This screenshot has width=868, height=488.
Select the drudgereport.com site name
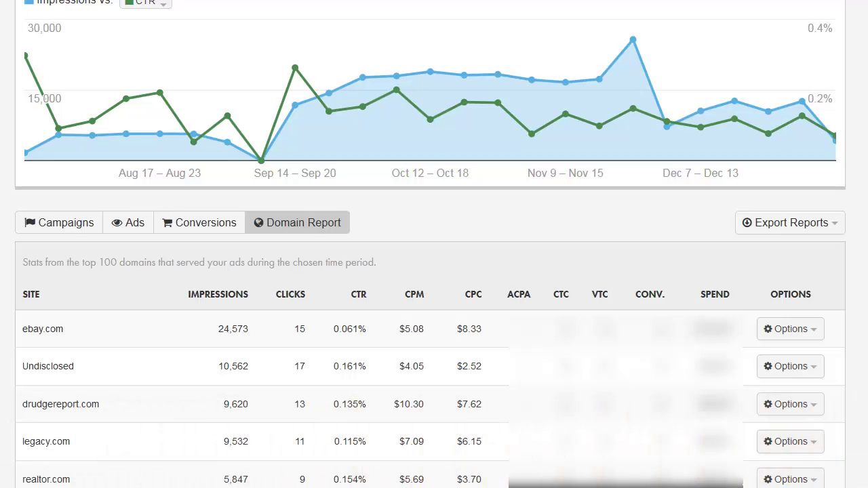click(x=61, y=404)
